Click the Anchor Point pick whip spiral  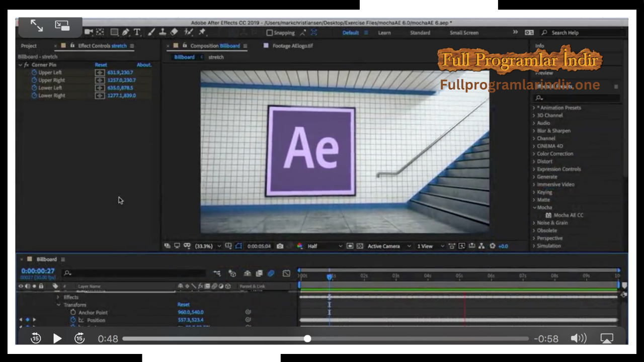tap(248, 312)
